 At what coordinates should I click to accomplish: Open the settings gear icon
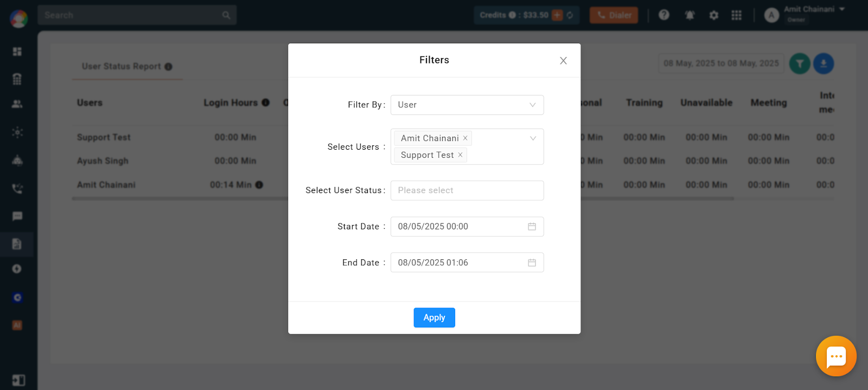714,15
